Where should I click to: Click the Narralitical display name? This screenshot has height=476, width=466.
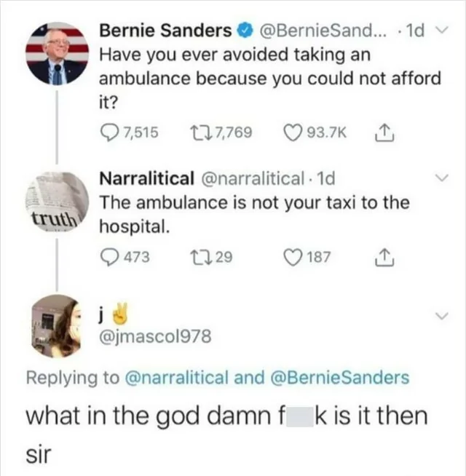[x=146, y=178]
